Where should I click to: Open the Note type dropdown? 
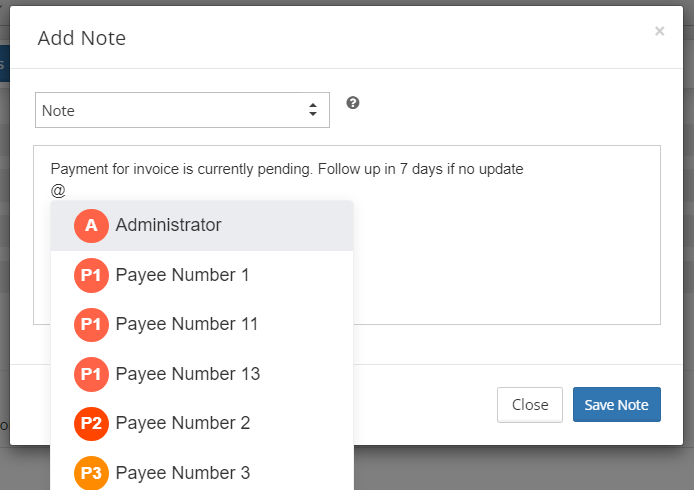pos(182,110)
